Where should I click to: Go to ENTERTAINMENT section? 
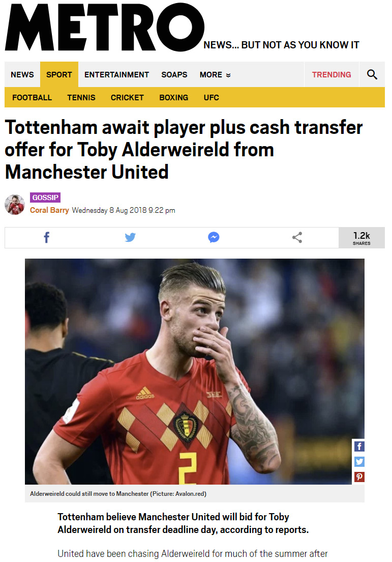pyautogui.click(x=117, y=74)
